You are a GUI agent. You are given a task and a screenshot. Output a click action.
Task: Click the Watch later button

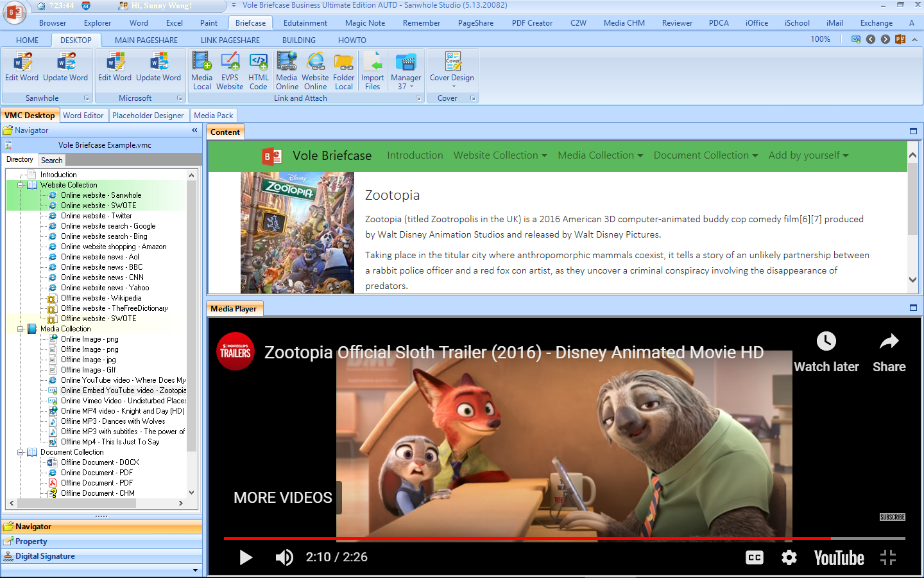826,352
